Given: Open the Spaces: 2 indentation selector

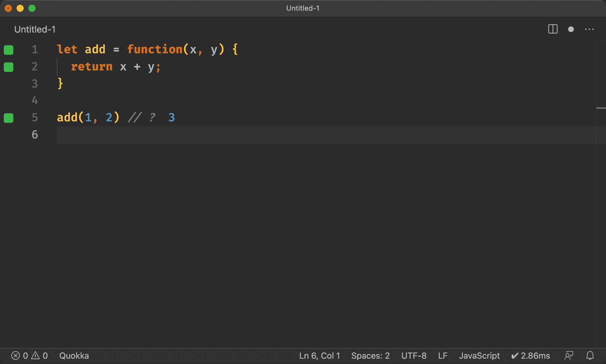Looking at the screenshot, I should pos(370,355).
